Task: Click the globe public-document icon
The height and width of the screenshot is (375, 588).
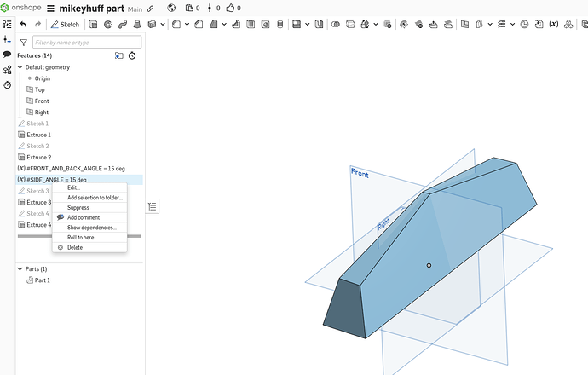Action: (171, 8)
